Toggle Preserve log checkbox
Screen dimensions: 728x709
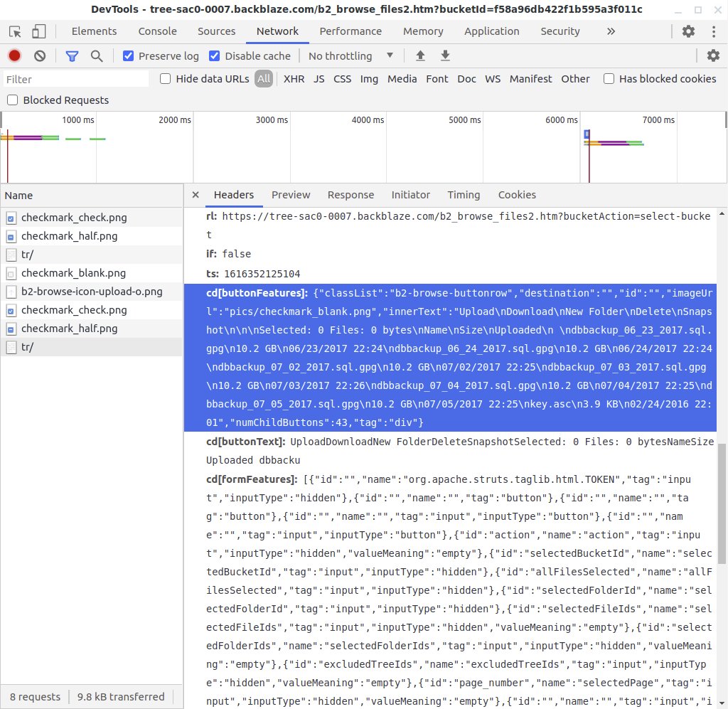pyautogui.click(x=128, y=56)
